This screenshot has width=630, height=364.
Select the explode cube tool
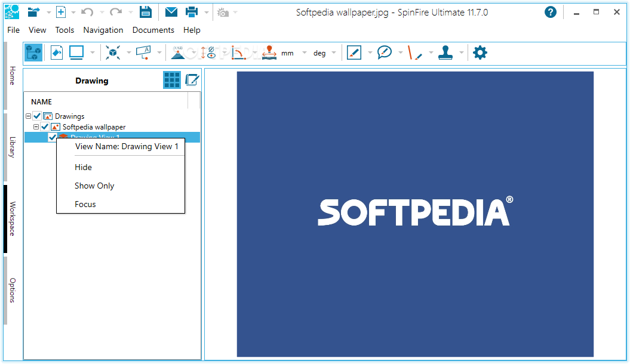(x=113, y=53)
